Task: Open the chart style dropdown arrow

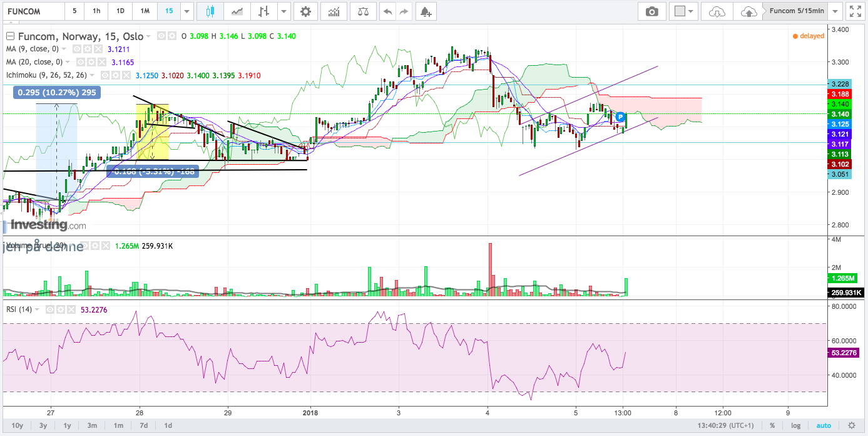Action: pyautogui.click(x=284, y=11)
